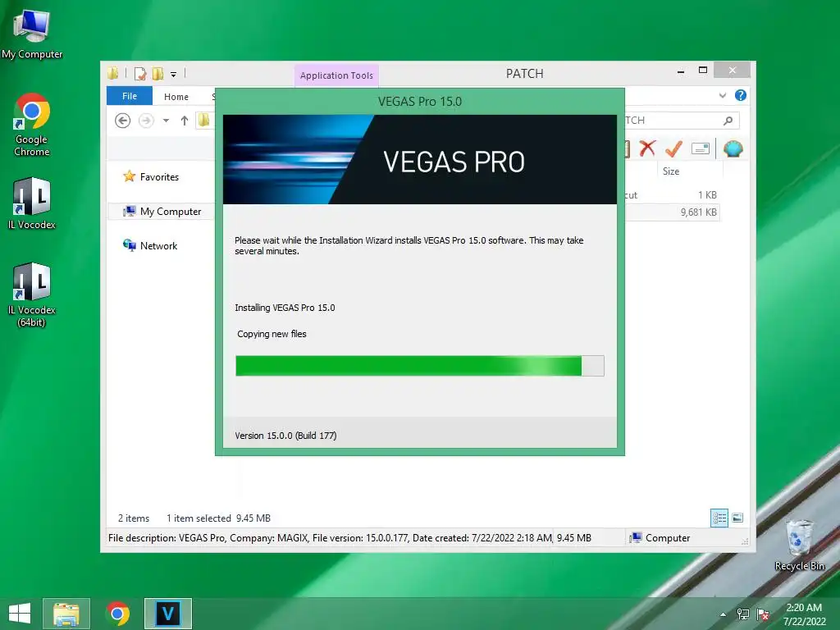Switch to Large icons view layout

737,518
